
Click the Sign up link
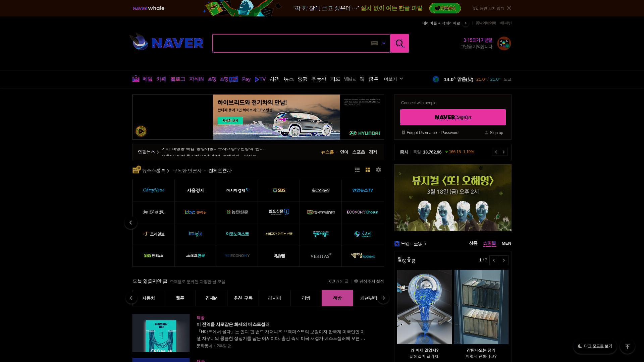(496, 133)
